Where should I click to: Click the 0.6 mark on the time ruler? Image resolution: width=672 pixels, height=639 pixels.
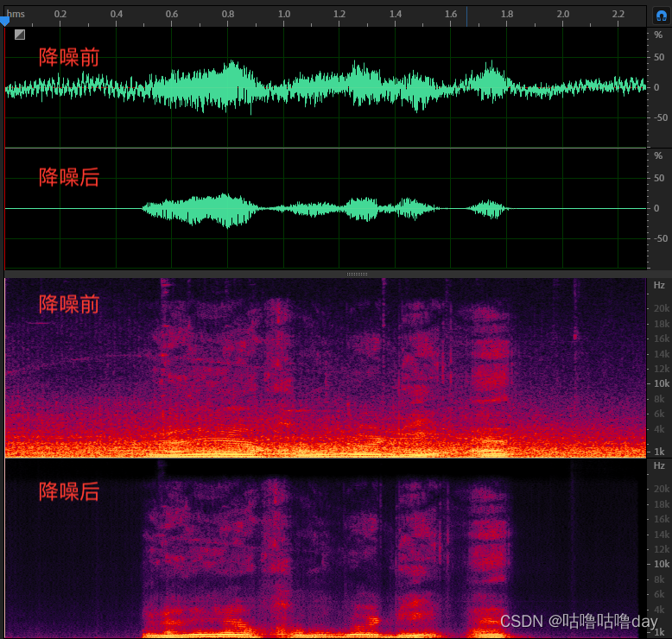point(172,14)
